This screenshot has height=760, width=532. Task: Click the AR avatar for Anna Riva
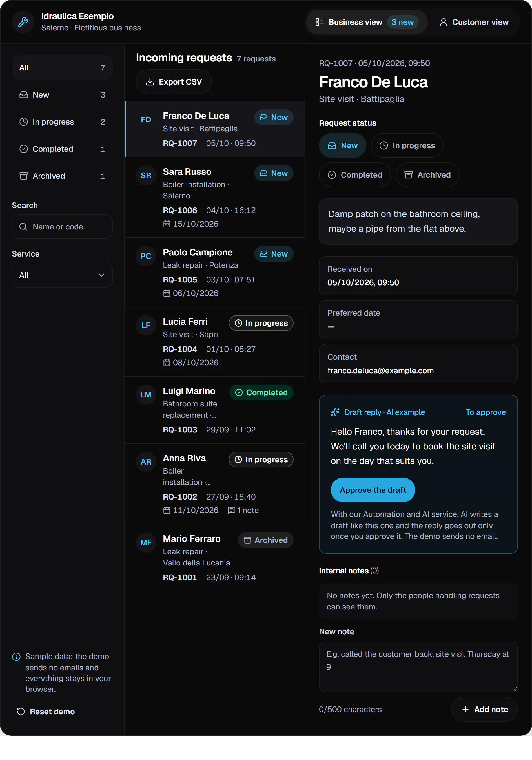[x=146, y=462]
